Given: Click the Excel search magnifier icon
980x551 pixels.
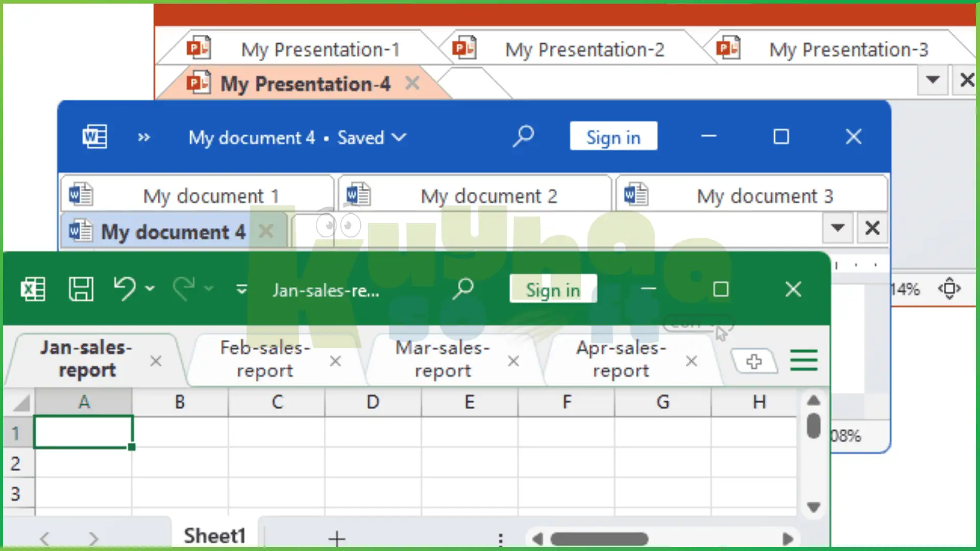Looking at the screenshot, I should click(x=463, y=289).
